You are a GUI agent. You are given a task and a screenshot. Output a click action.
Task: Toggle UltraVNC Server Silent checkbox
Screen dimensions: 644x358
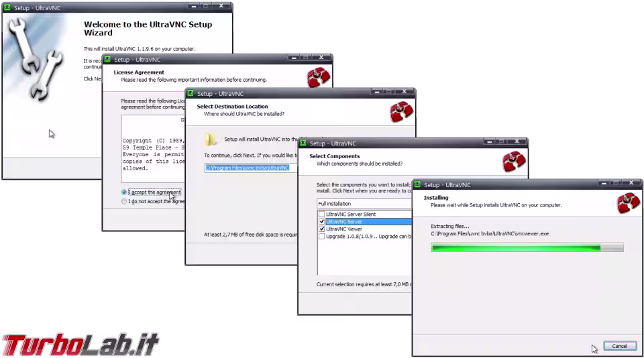tap(321, 215)
